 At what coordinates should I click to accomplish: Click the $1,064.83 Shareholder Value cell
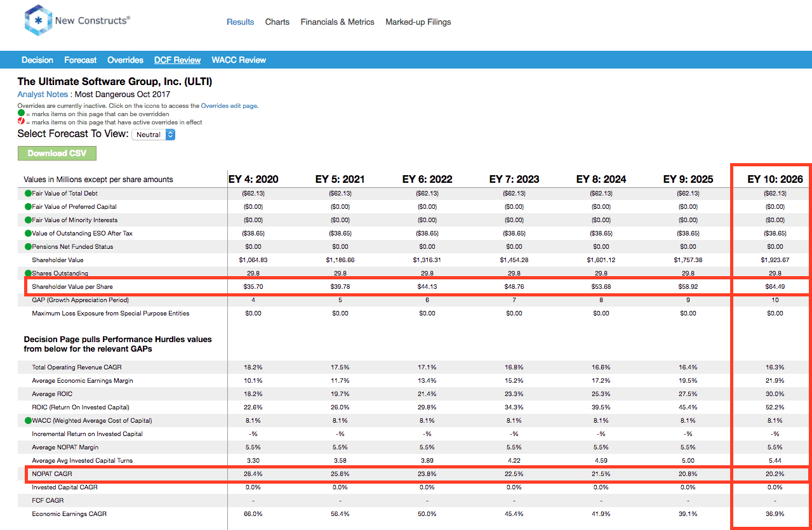(253, 260)
